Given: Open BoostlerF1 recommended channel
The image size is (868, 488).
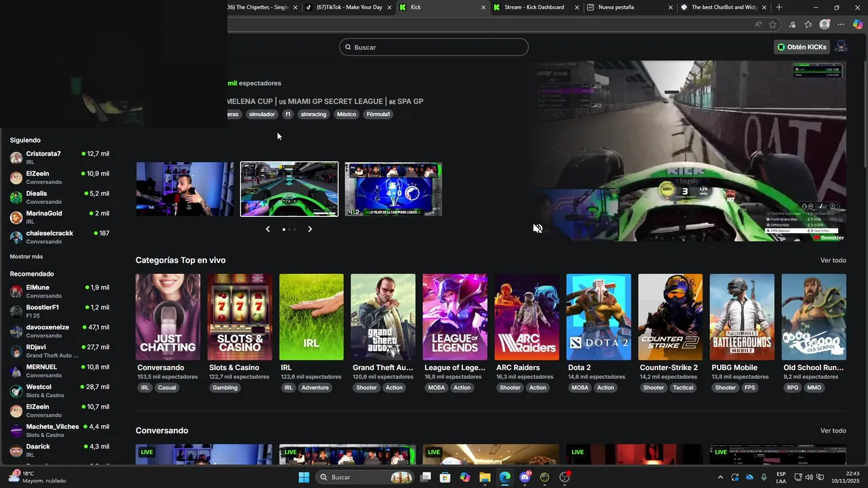Looking at the screenshot, I should (60, 311).
